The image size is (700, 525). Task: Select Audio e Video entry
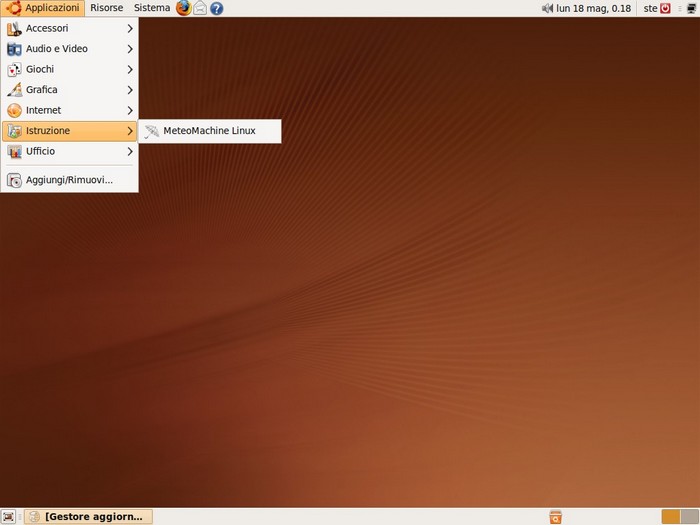[69, 49]
